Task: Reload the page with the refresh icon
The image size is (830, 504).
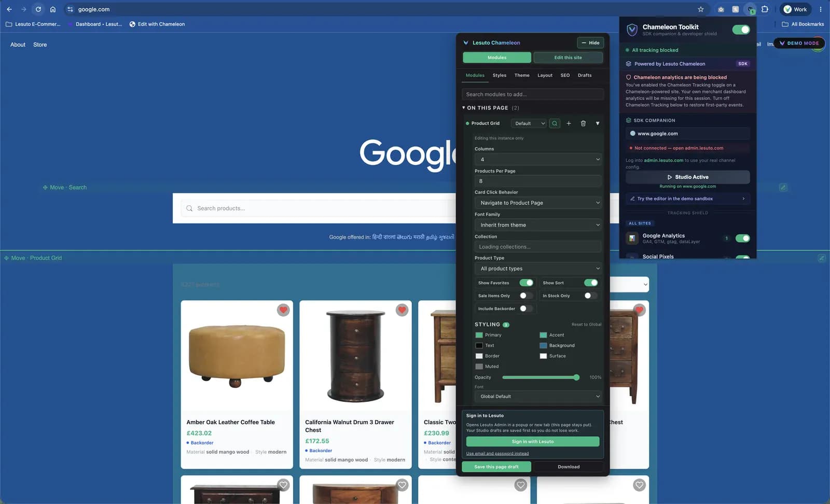Action: (38, 9)
